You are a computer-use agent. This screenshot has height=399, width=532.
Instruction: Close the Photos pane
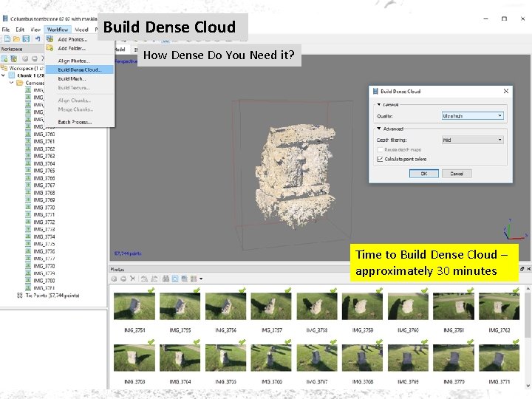[528, 269]
